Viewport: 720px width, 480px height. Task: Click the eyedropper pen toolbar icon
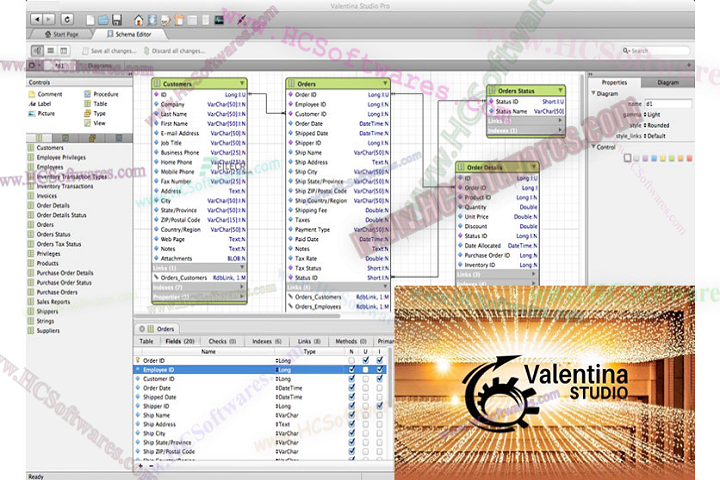[x=242, y=20]
